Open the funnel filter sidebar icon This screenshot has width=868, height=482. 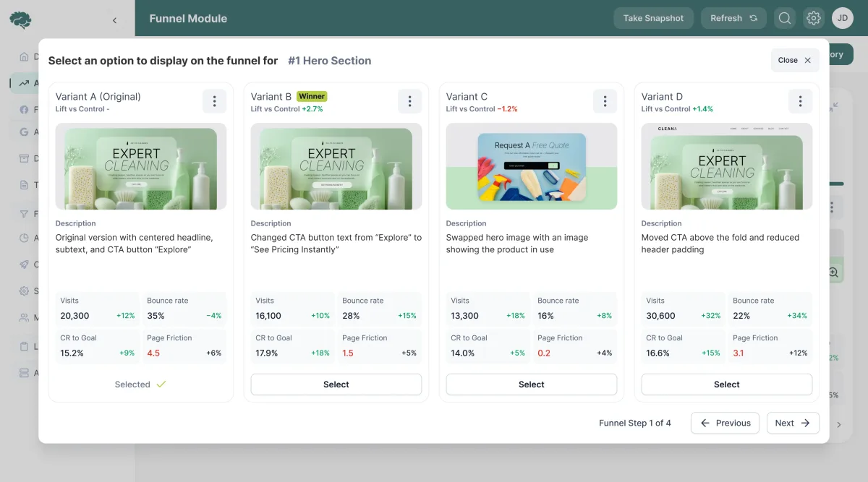25,214
